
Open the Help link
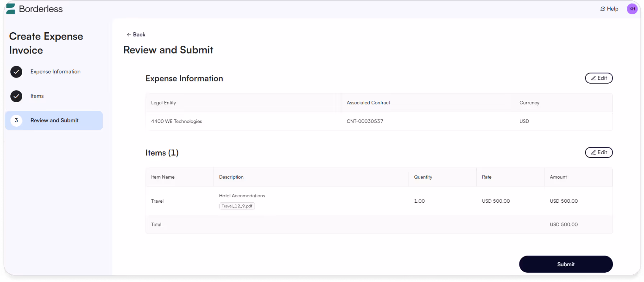609,9
